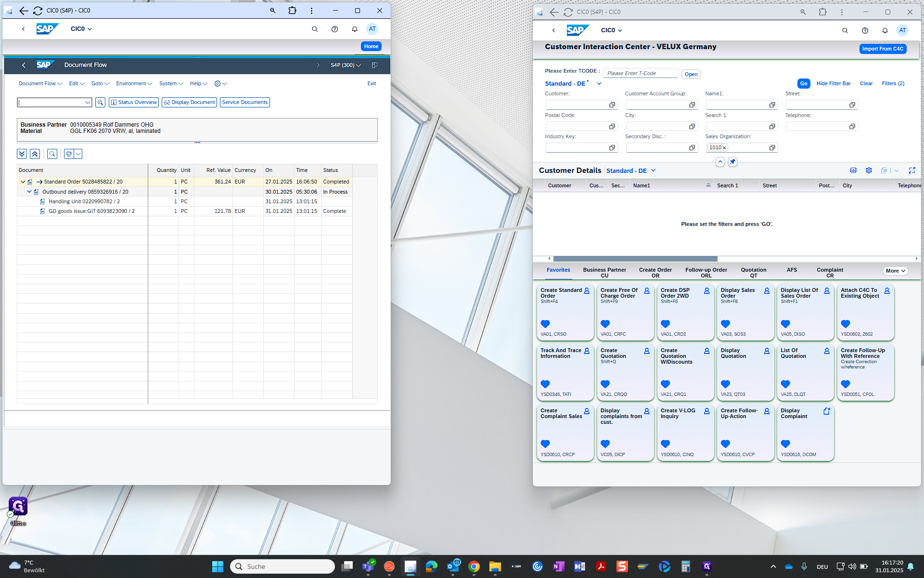
Task: Toggle favorite heart on Display Complaint tile
Action: click(785, 444)
